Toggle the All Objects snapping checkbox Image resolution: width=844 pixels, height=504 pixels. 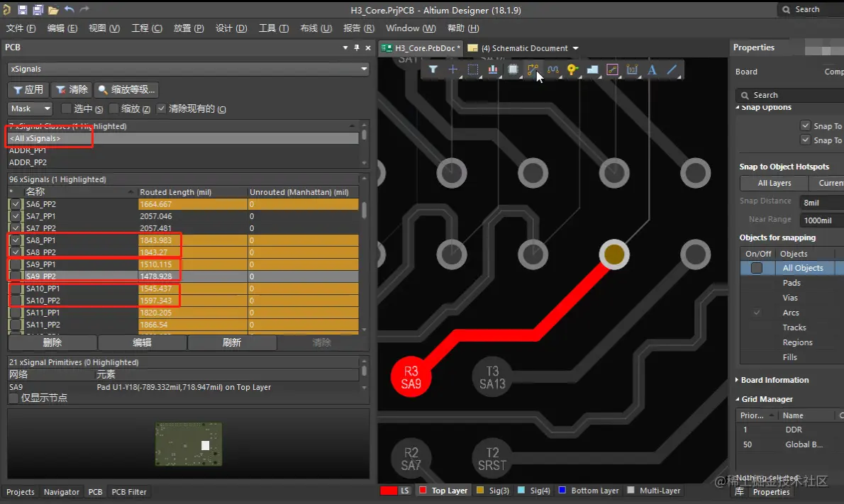756,268
